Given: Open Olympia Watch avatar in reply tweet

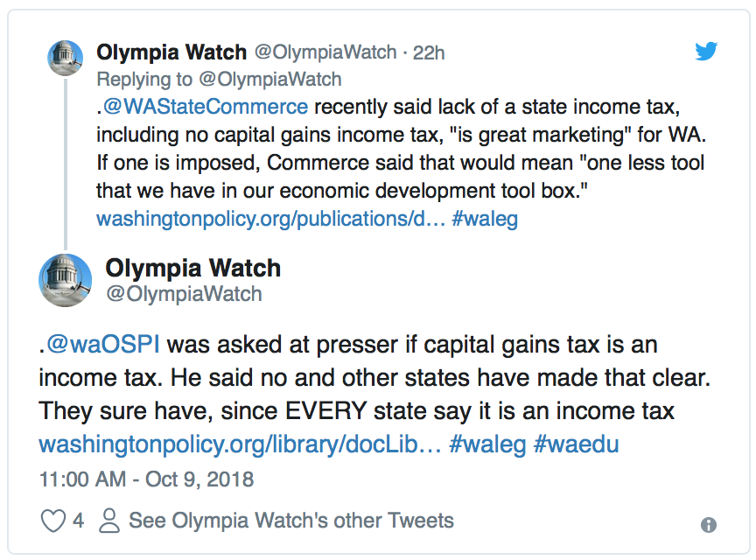Looking at the screenshot, I should click(65, 58).
